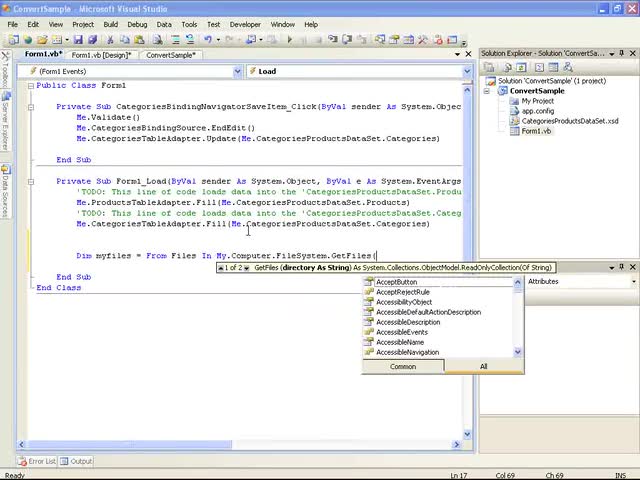Click the Comment out selected lines icon

pos(176,40)
